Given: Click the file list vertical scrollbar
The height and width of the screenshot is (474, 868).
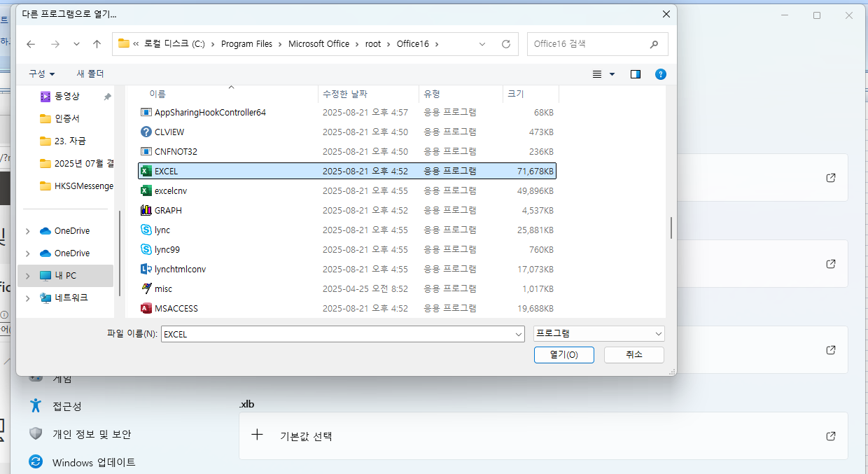Looking at the screenshot, I should click(x=671, y=228).
